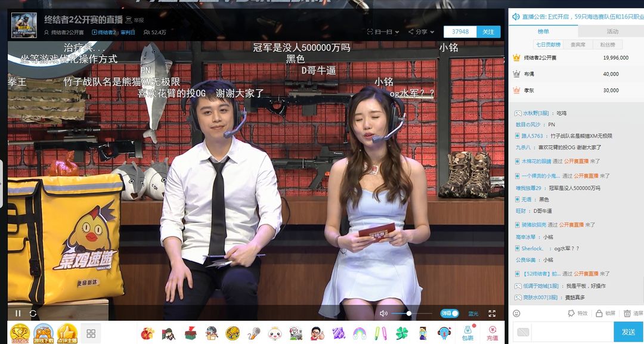The width and height of the screenshot is (644, 344).
Task: Send the frying pan gift
Action: click(233, 333)
